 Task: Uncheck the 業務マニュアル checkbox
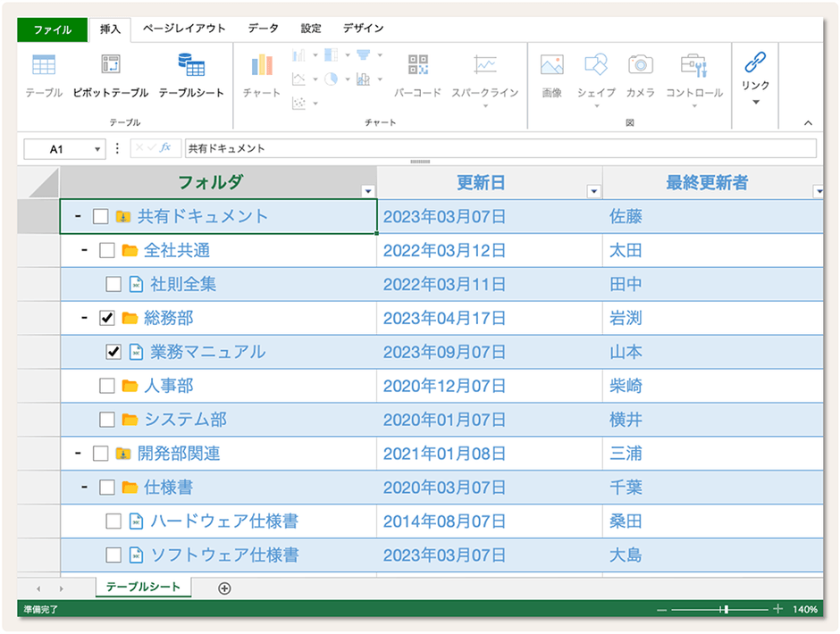(113, 352)
